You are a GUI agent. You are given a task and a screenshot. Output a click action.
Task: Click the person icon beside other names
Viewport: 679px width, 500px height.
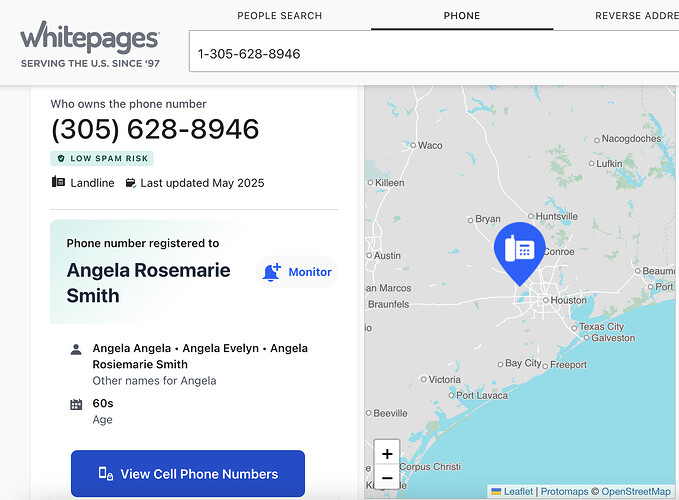click(76, 350)
